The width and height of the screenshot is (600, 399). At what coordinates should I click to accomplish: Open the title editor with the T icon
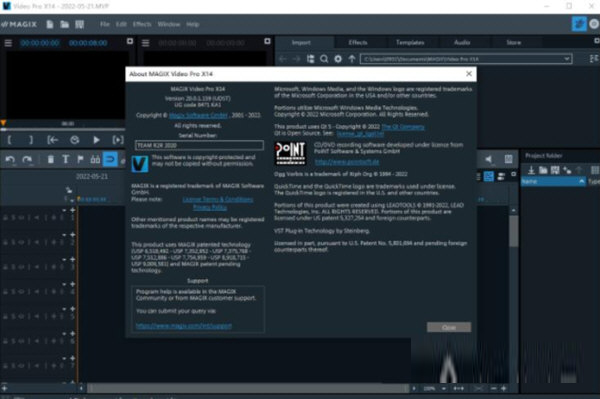65,159
